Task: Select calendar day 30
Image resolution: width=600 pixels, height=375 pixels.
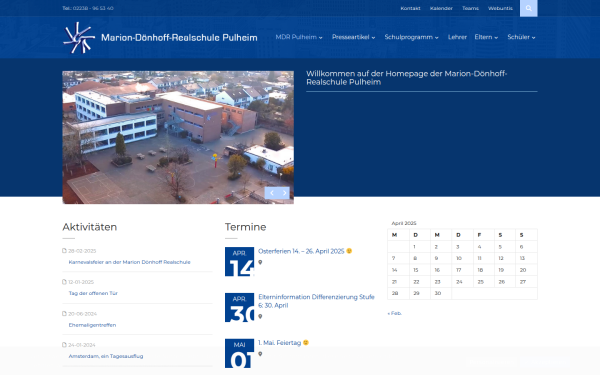Action: (438, 293)
